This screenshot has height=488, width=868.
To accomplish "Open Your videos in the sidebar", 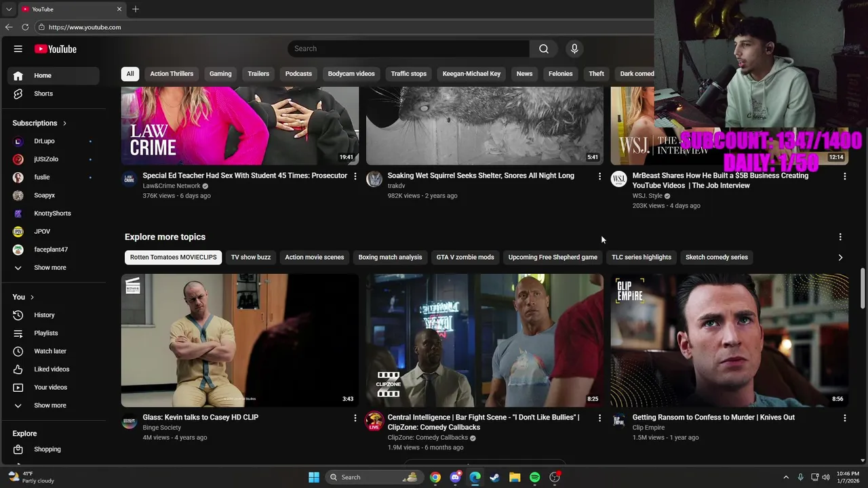I will tap(52, 387).
